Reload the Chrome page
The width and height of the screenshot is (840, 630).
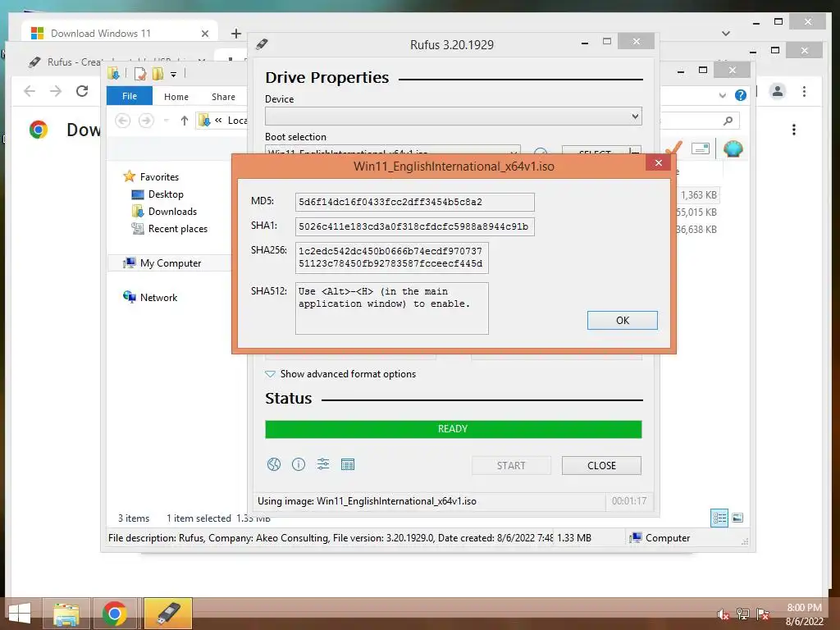[x=82, y=91]
